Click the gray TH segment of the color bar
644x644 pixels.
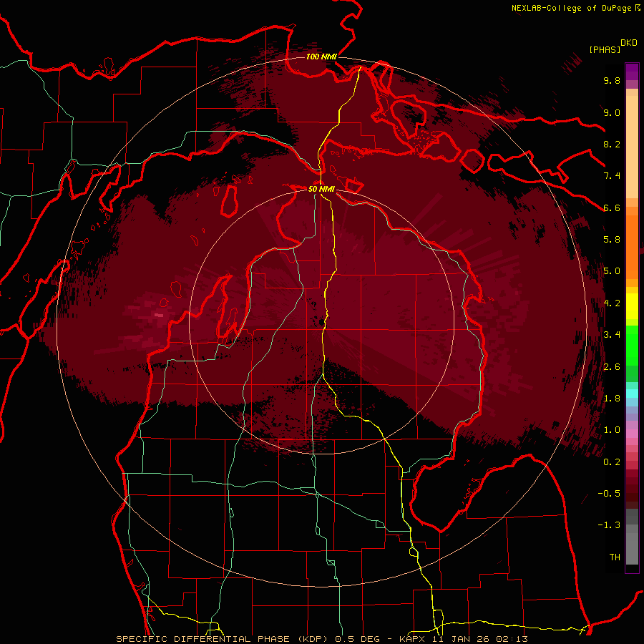632,548
